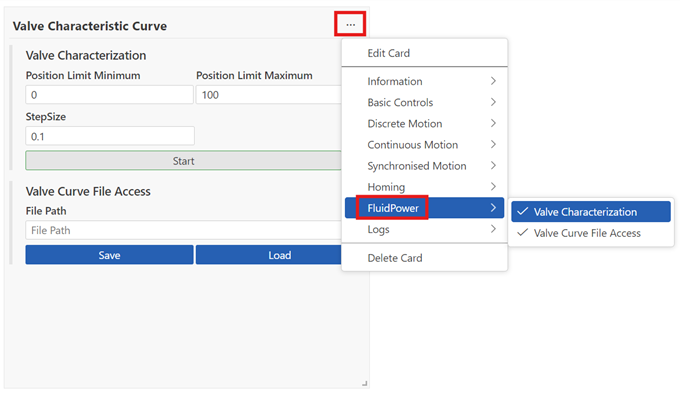Image resolution: width=680 pixels, height=395 pixels.
Task: Click the StepSize input field
Action: coord(110,136)
